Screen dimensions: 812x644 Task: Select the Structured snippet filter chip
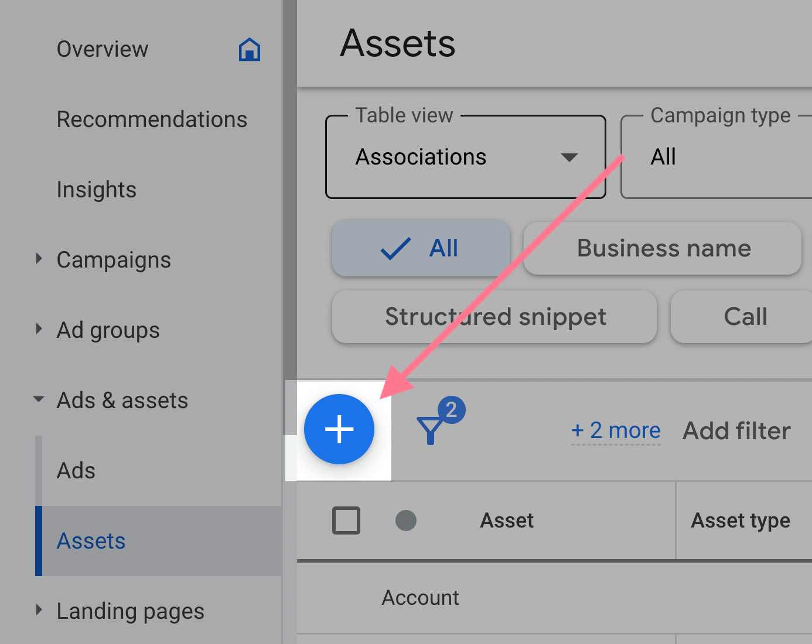495,317
